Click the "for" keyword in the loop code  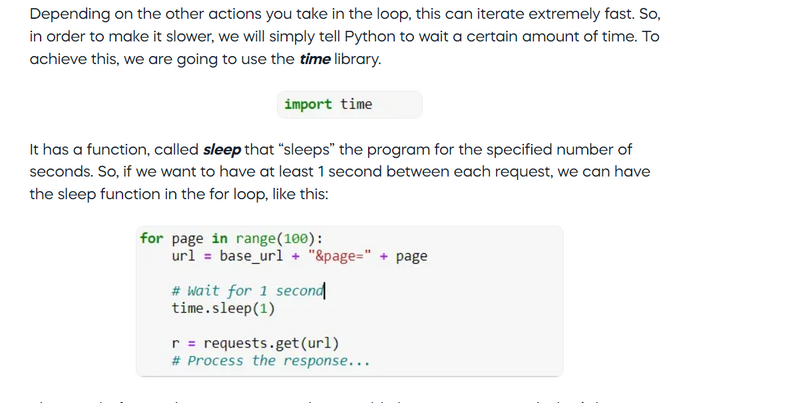151,238
